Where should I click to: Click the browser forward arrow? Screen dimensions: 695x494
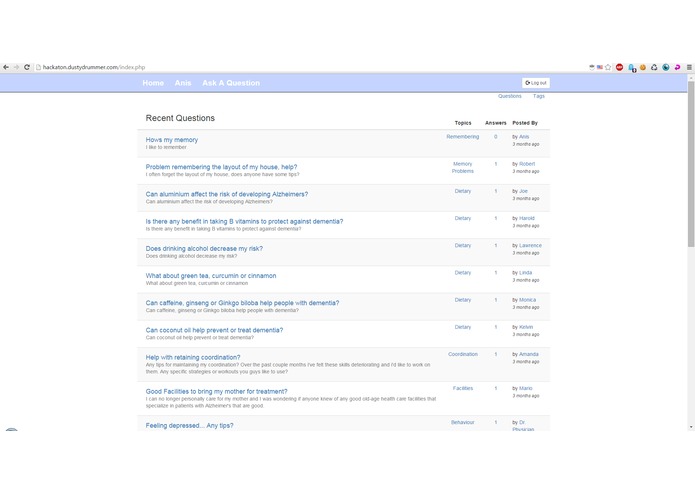tap(16, 67)
